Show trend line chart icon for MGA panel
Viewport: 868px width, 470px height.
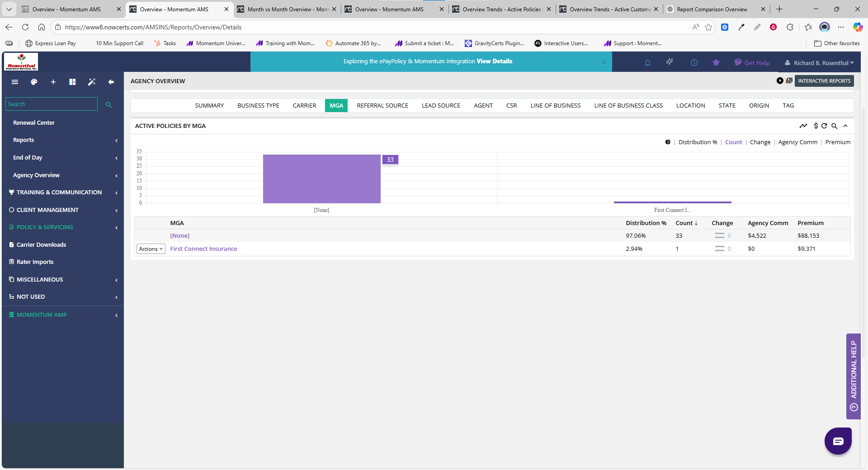803,126
